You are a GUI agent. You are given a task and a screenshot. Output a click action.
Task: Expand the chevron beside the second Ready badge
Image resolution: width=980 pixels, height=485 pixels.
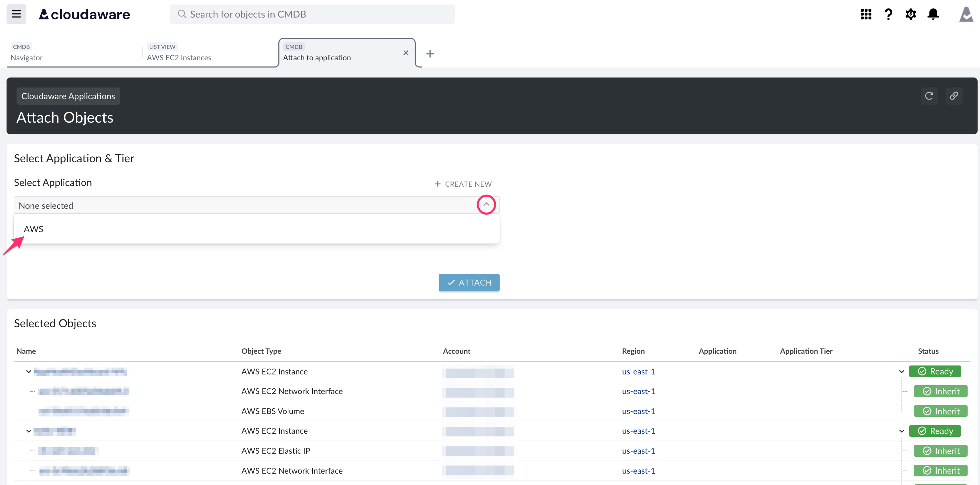point(901,431)
